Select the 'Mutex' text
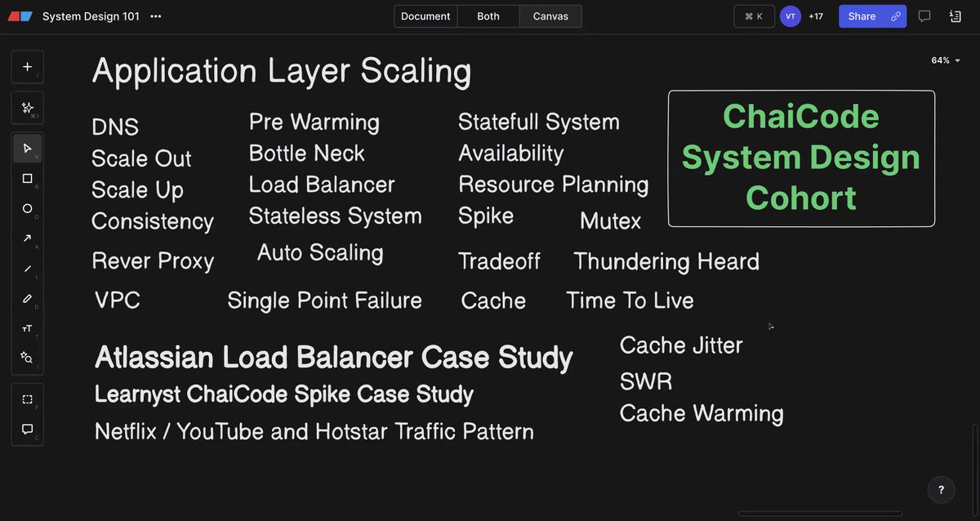Viewport: 980px width, 521px height. click(x=611, y=221)
